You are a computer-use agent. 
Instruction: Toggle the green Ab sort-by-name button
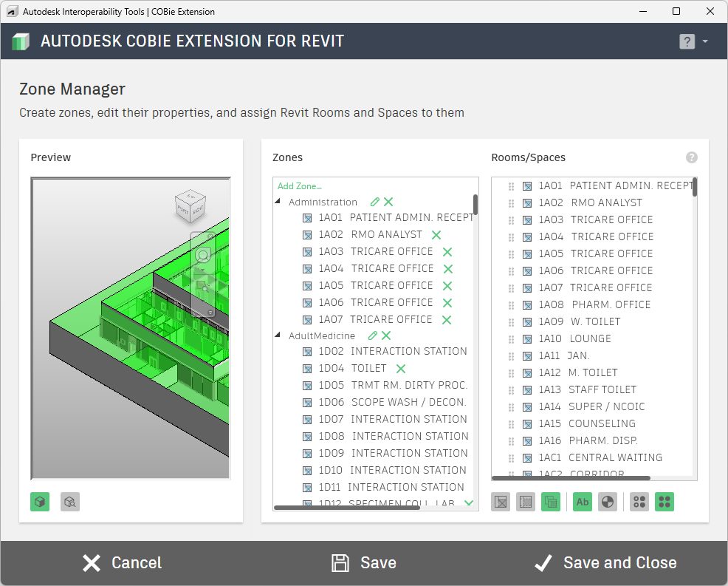point(583,502)
